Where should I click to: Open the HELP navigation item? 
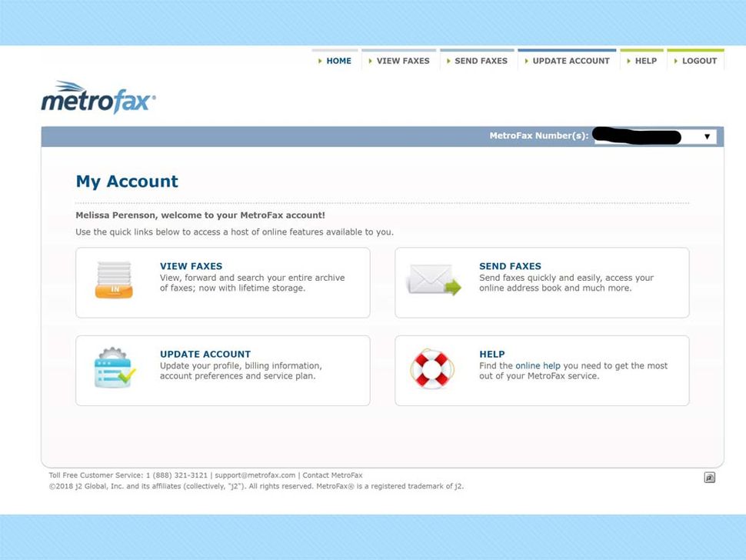pyautogui.click(x=645, y=60)
